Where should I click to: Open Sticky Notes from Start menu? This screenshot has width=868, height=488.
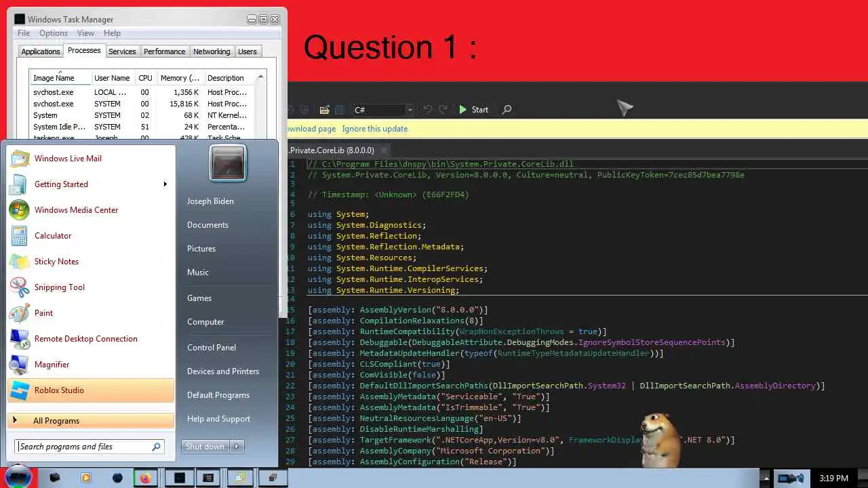click(91, 262)
